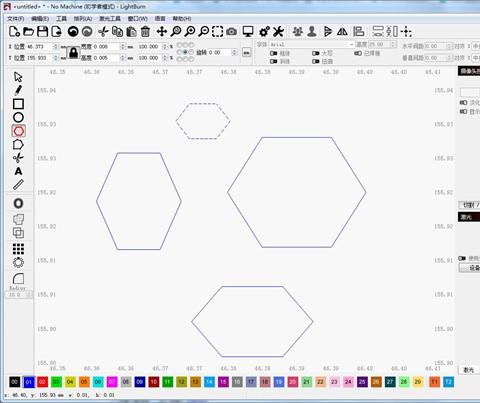Select the black 00 layer swatch

tap(15, 382)
